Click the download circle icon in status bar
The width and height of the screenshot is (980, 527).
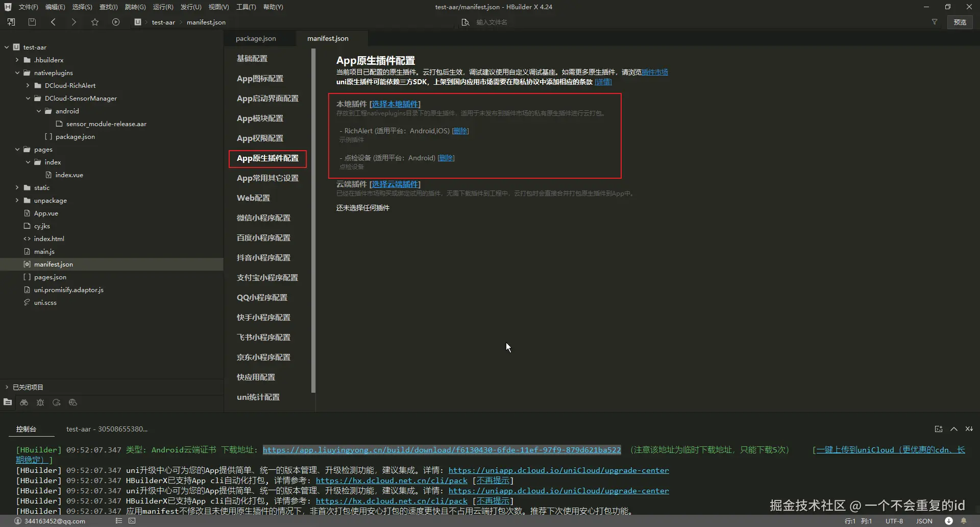tap(948, 521)
